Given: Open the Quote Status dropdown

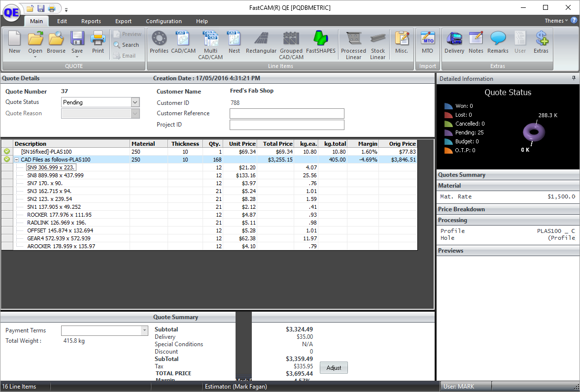Looking at the screenshot, I should [x=135, y=102].
